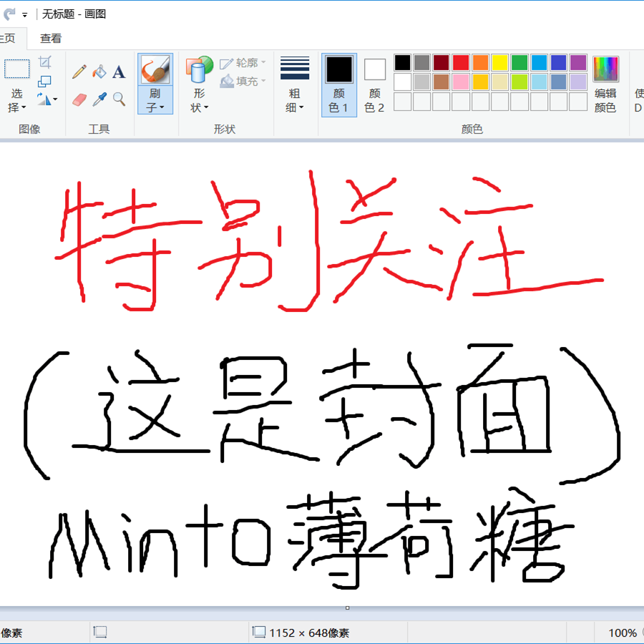This screenshot has height=644, width=644.
Task: Pick the turquoise blue color swatch
Action: (539, 63)
